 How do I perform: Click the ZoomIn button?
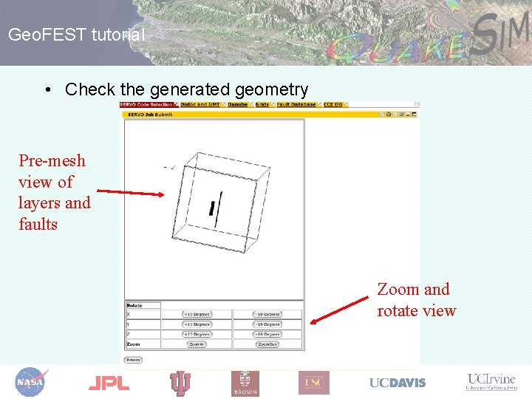click(x=197, y=344)
